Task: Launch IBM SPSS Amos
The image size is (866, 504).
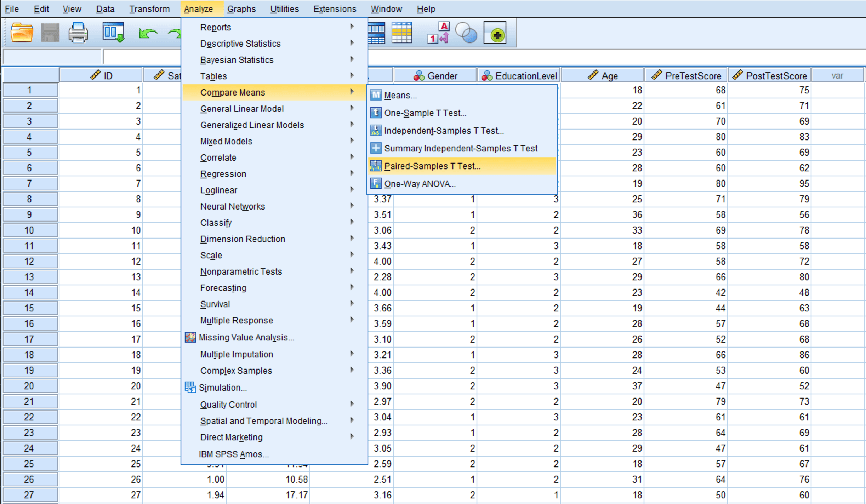Action: [234, 454]
